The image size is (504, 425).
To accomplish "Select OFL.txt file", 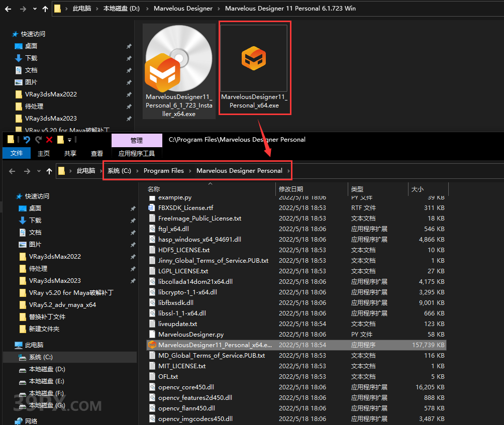I will (x=168, y=377).
